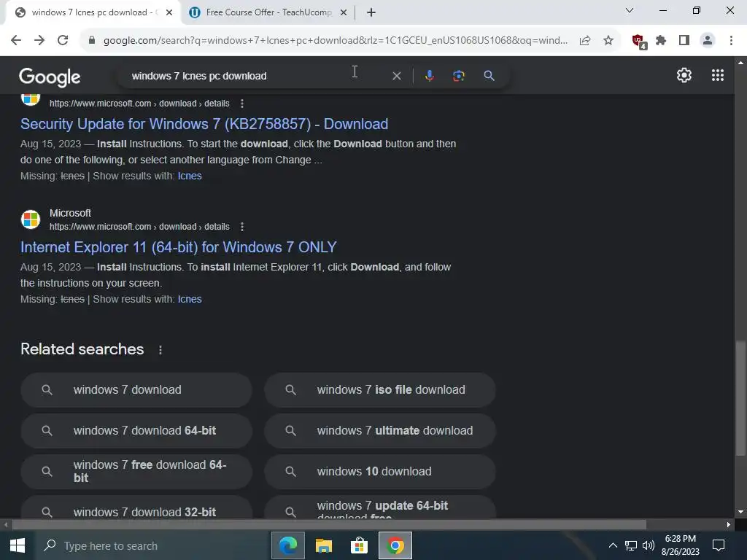Click the volume speaker tray icon
Image resolution: width=747 pixels, height=560 pixels.
point(649,545)
